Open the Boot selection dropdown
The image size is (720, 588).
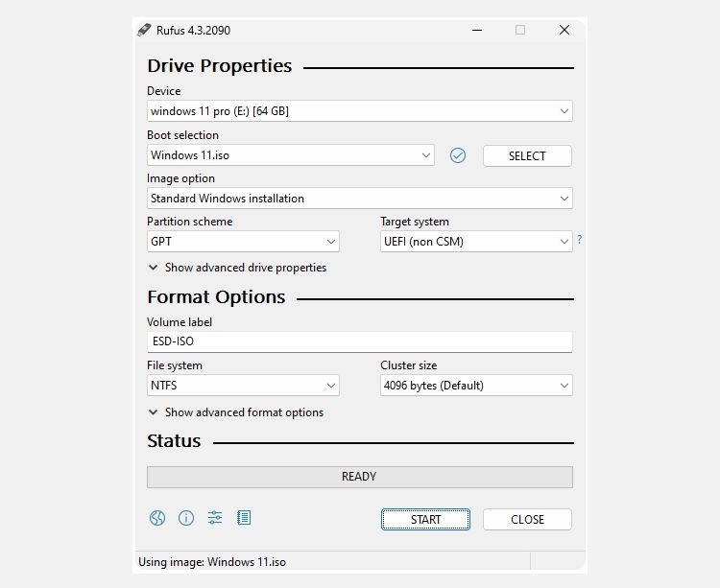(291, 155)
